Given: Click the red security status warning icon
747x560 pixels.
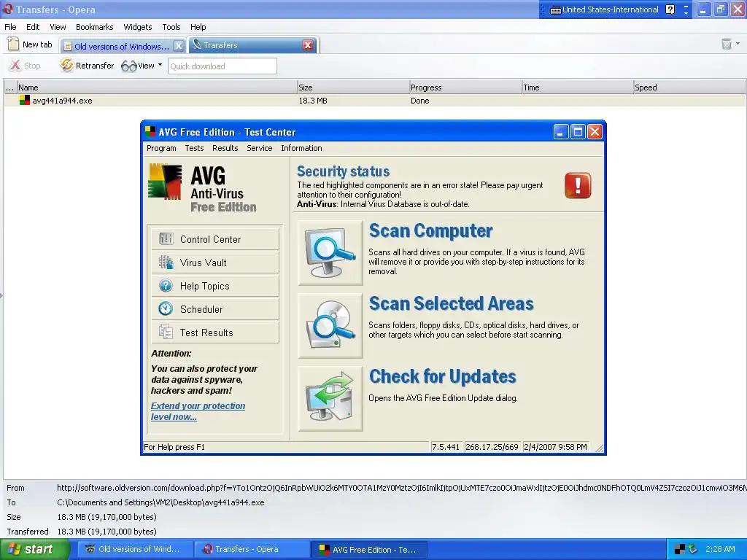Looking at the screenshot, I should click(578, 185).
